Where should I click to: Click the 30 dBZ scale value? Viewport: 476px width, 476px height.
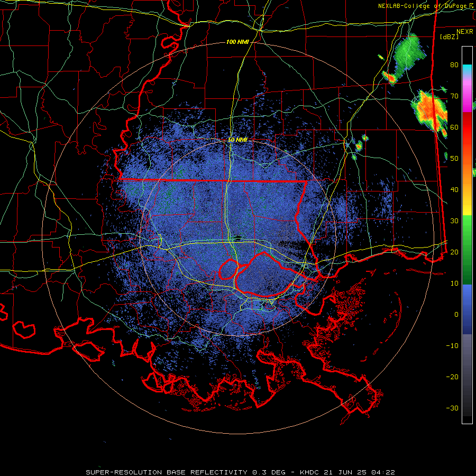click(454, 221)
